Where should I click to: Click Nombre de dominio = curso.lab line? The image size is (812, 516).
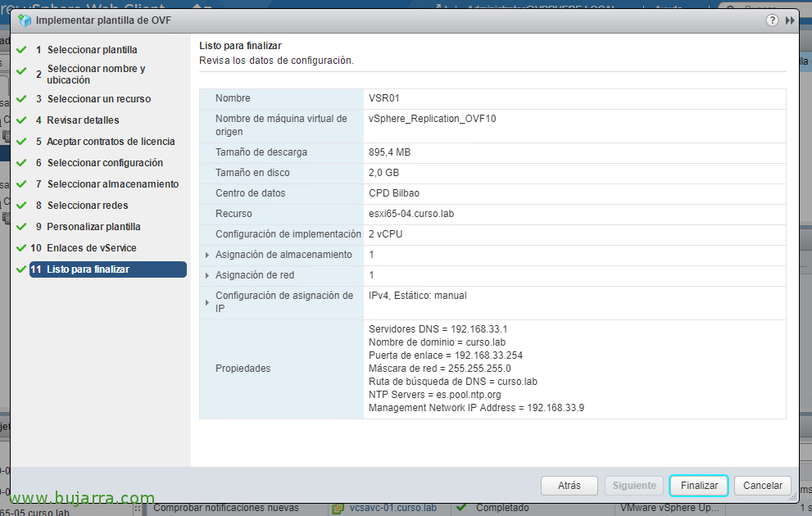tap(437, 342)
